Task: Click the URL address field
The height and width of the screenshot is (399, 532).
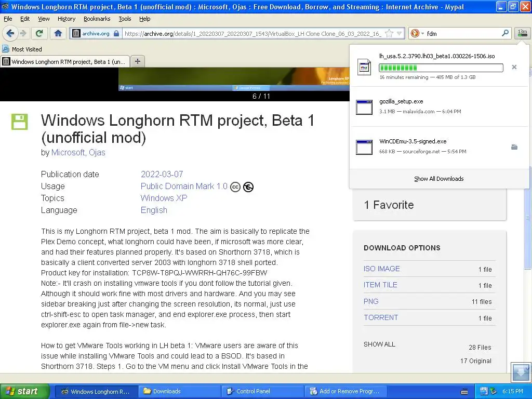Action: coord(253,33)
